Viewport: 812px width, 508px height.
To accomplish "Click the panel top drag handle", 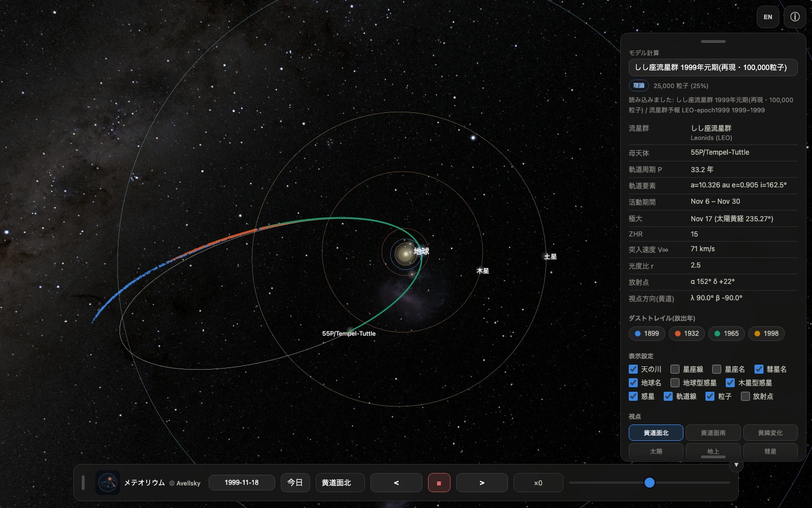I will click(x=713, y=41).
